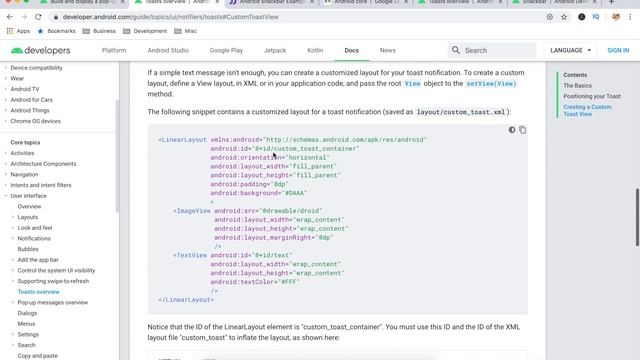Collapse the User interface section
The width and height of the screenshot is (640, 360).
point(29,196)
